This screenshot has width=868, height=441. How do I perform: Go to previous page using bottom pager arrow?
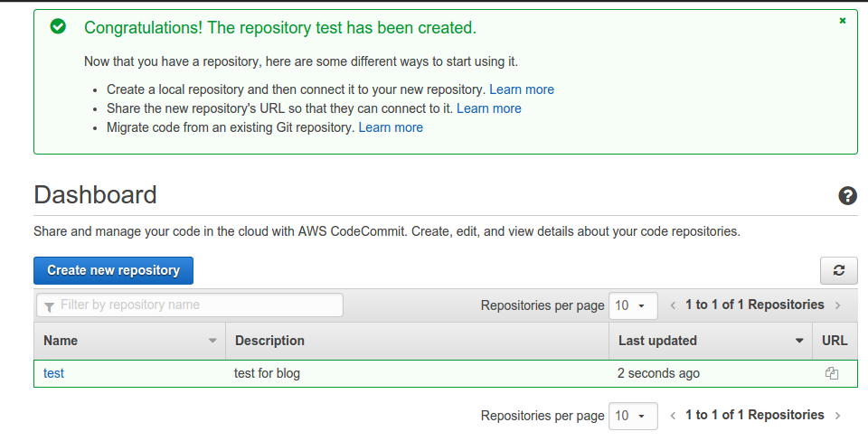[x=673, y=416]
